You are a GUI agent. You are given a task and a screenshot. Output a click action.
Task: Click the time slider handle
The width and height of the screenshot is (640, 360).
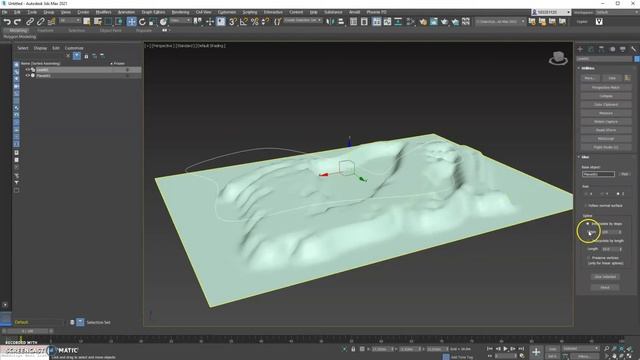pos(28,331)
